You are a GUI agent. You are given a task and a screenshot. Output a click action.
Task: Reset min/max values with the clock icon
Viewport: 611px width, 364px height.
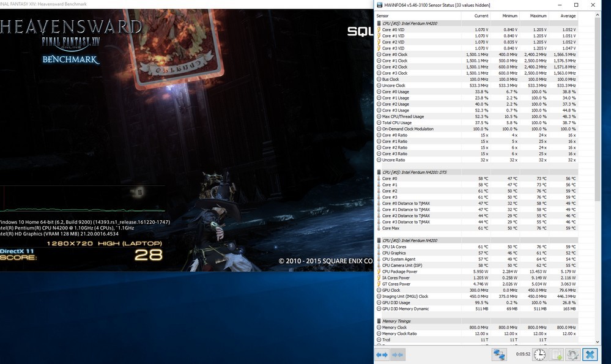pos(539,354)
